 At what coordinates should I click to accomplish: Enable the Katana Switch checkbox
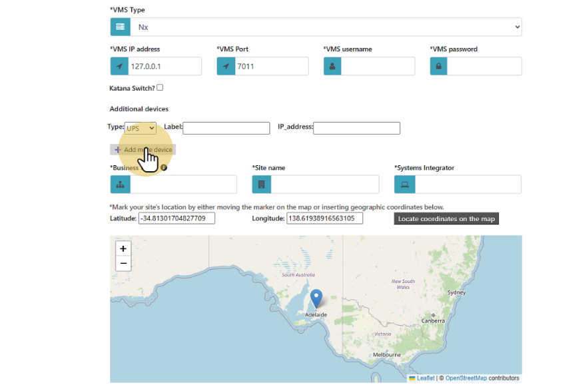[160, 87]
